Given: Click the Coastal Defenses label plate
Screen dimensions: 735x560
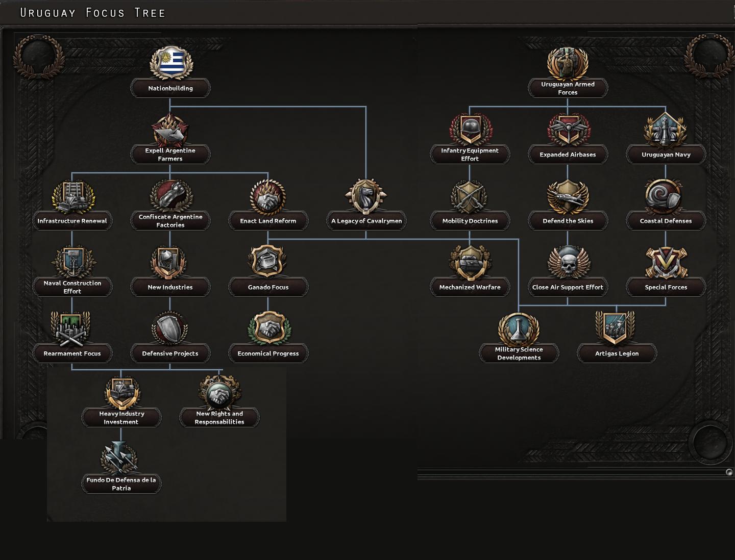Looking at the screenshot, I should coord(666,221).
